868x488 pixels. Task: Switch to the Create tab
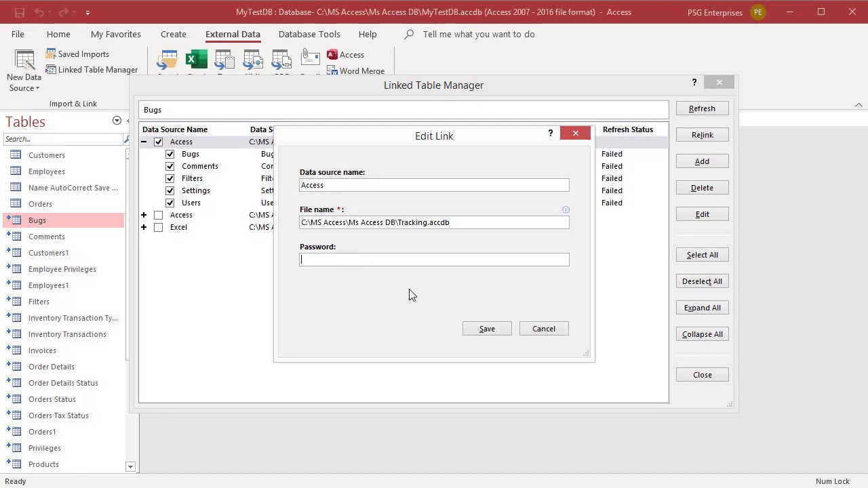(174, 35)
